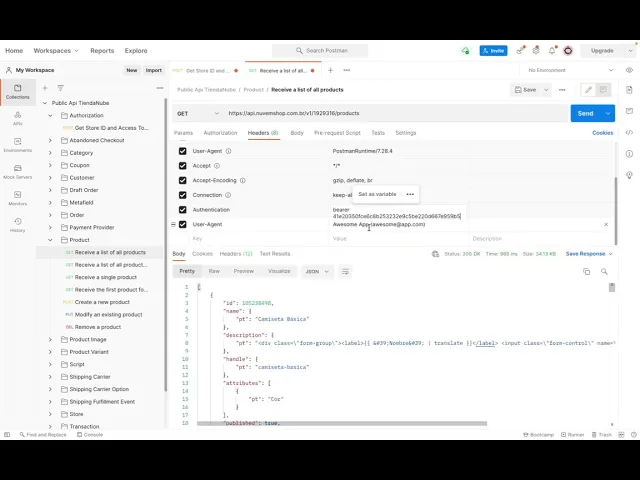Open the History sidebar panel
The image size is (640, 480).
tap(18, 225)
